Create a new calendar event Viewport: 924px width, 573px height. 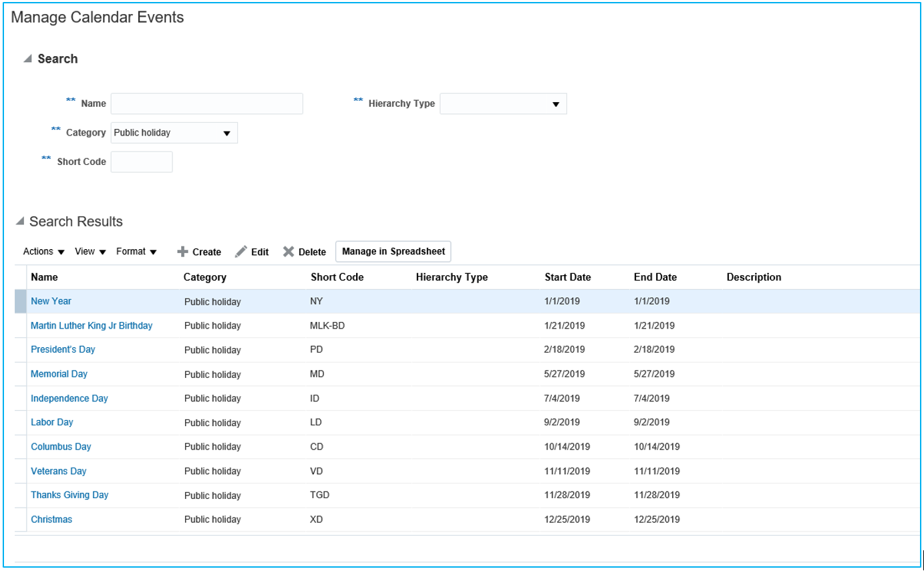(198, 252)
